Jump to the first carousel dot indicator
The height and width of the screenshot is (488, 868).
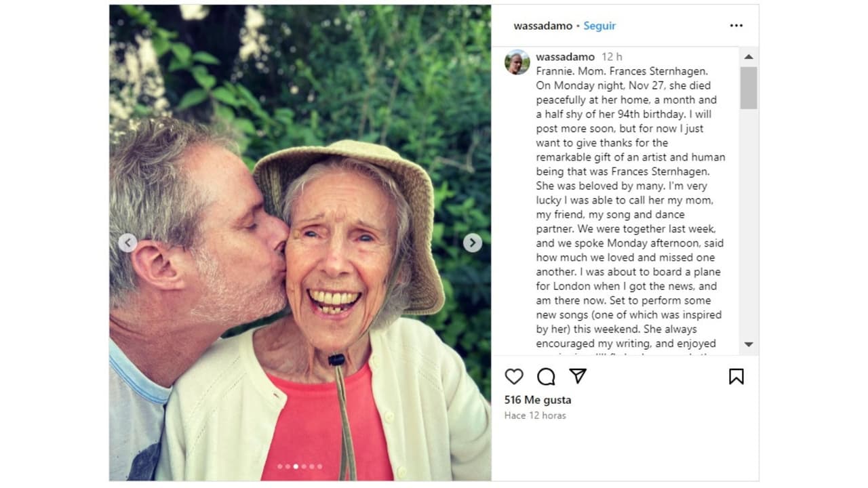click(280, 466)
